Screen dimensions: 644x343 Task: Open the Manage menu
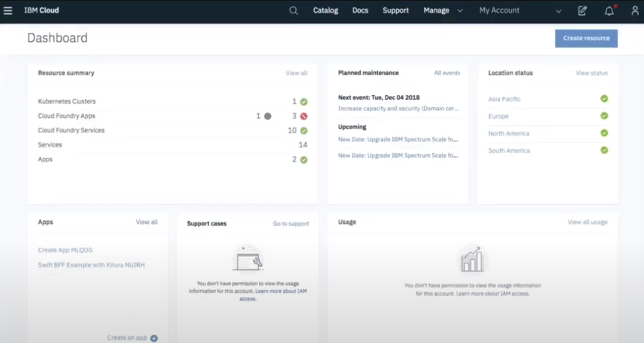pyautogui.click(x=436, y=10)
